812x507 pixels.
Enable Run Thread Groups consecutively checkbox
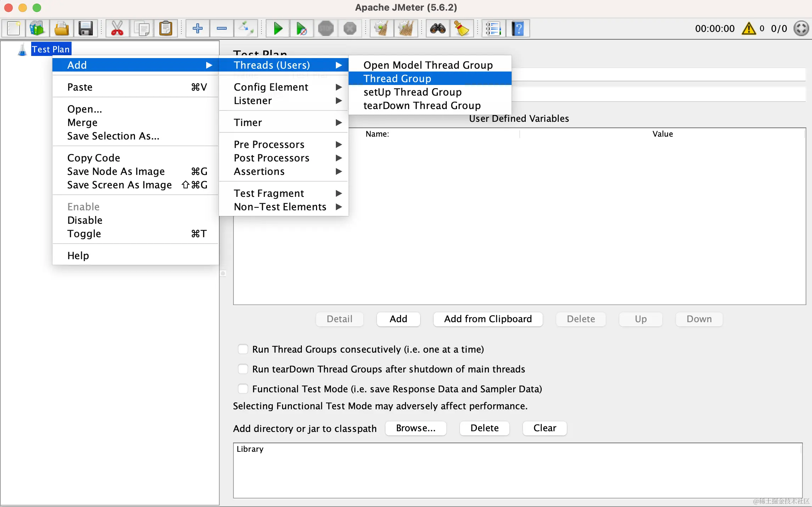point(243,349)
